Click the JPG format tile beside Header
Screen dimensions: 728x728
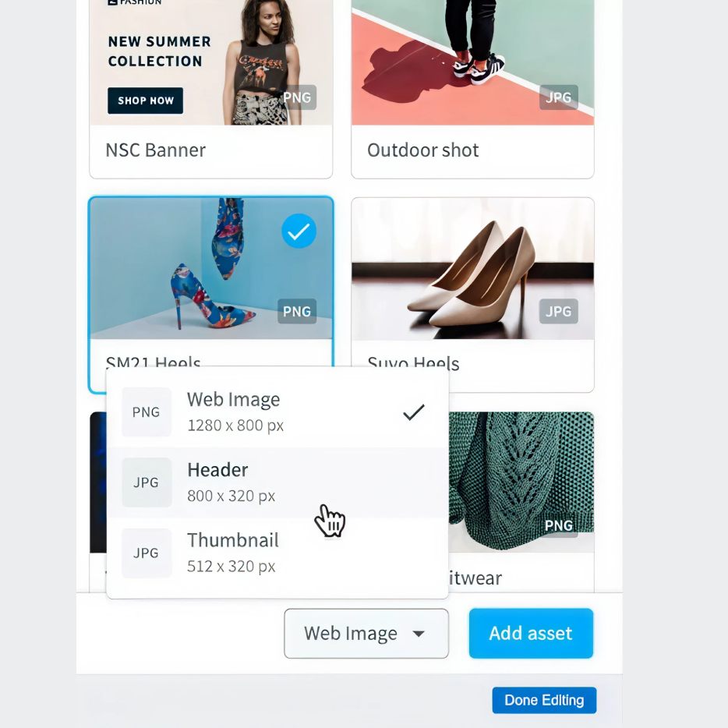[x=147, y=482]
